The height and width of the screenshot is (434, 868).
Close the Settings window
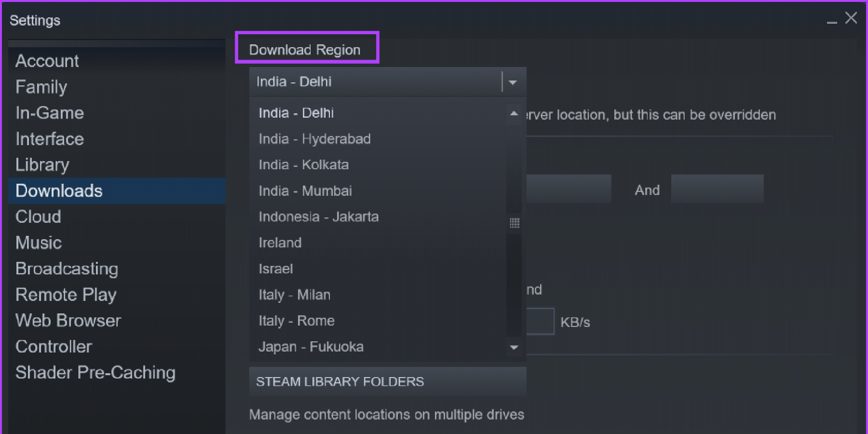[x=851, y=18]
